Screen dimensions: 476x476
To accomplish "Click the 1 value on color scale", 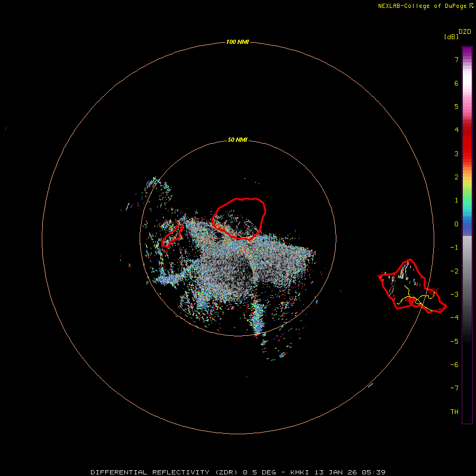I will (456, 200).
